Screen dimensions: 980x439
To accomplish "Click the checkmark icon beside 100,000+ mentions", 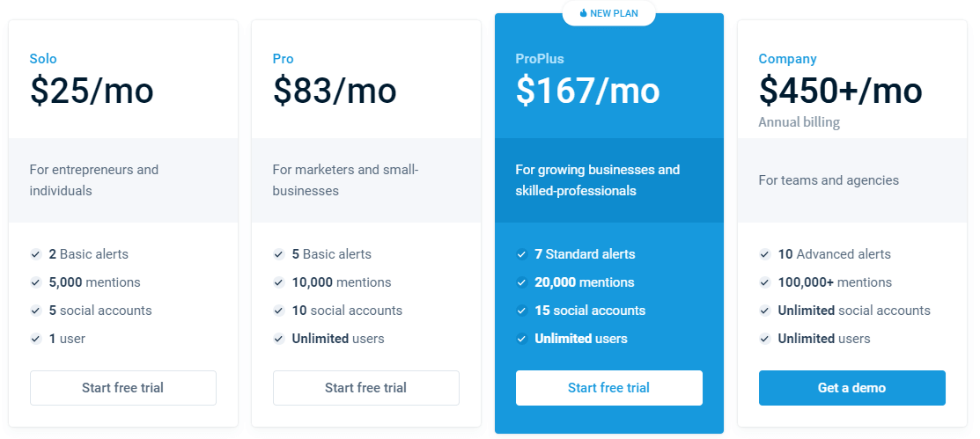I will tap(764, 282).
